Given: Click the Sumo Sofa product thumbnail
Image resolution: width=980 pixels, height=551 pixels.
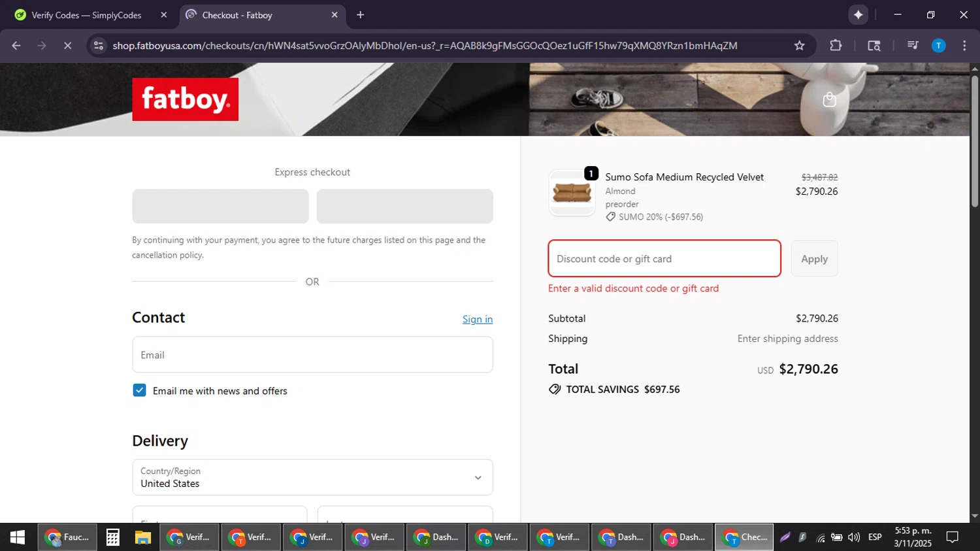Looking at the screenshot, I should coord(572,193).
